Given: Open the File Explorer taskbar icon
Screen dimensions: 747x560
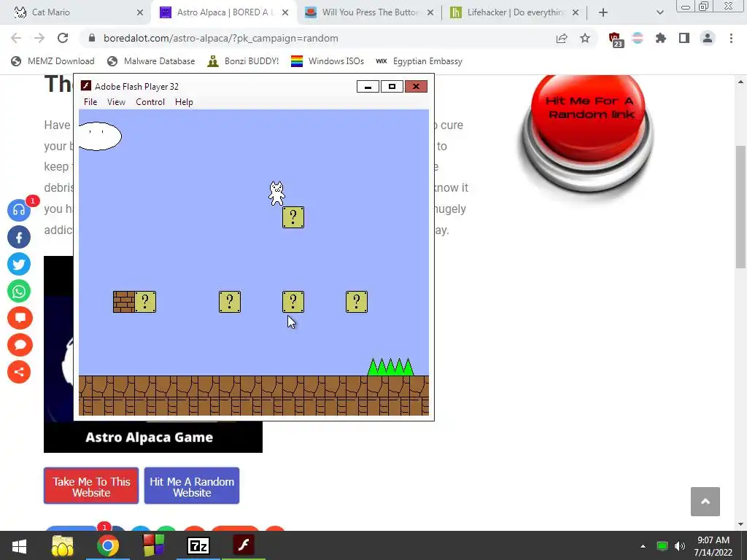Looking at the screenshot, I should point(63,545).
